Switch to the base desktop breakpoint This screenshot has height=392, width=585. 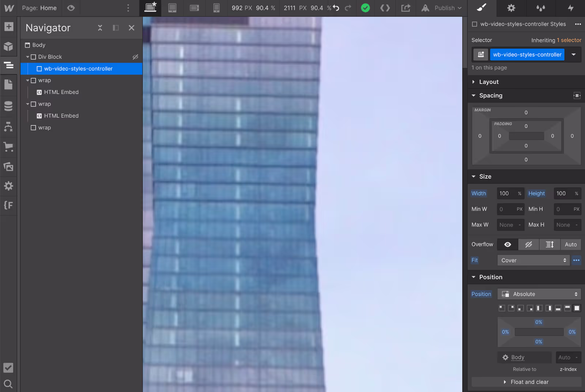150,8
